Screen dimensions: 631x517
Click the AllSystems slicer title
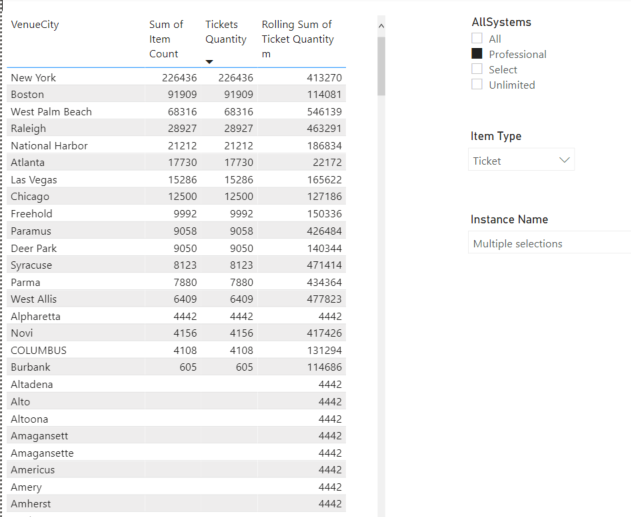point(501,22)
